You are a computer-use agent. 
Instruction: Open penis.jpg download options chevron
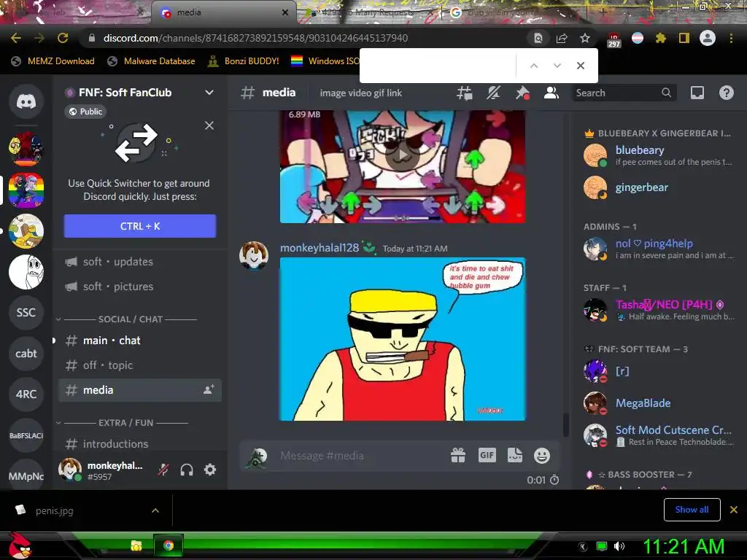[x=155, y=510]
